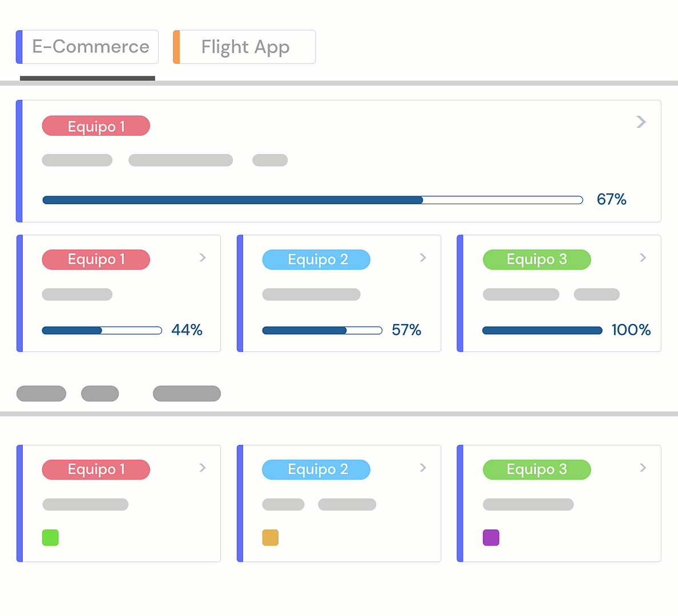Open chevron on bottom Equipo 1 card
The height and width of the screenshot is (616, 678).
pos(203,468)
